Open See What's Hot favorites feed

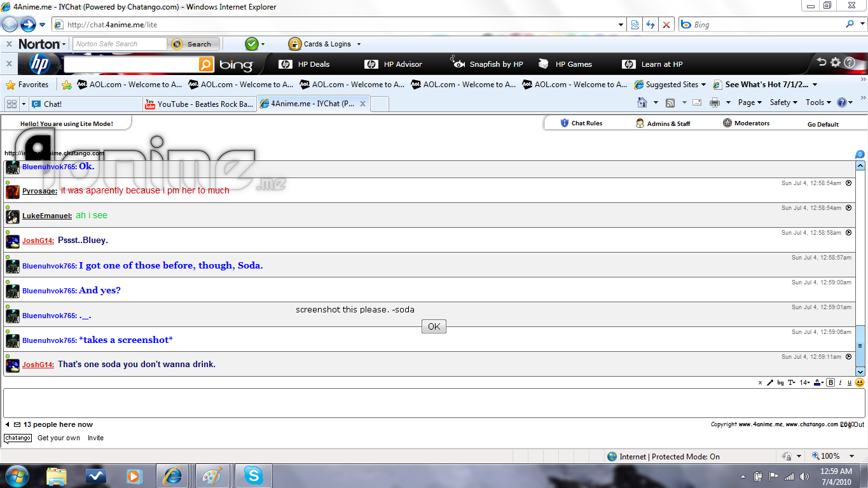pos(766,85)
